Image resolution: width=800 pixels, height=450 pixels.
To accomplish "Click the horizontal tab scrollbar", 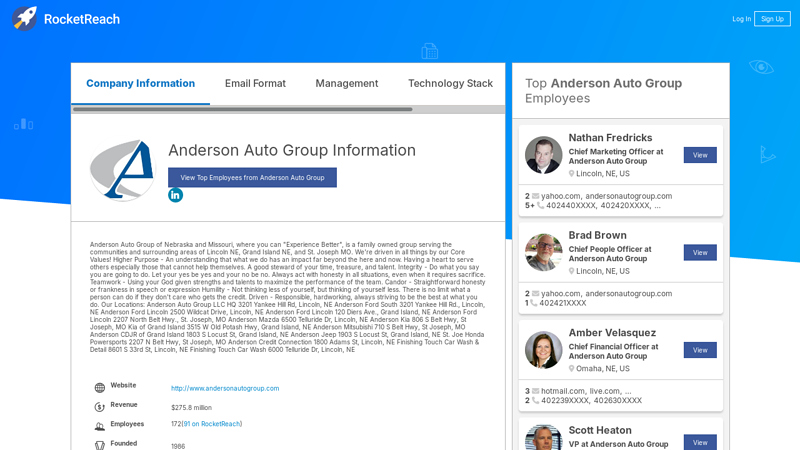I will (x=242, y=109).
